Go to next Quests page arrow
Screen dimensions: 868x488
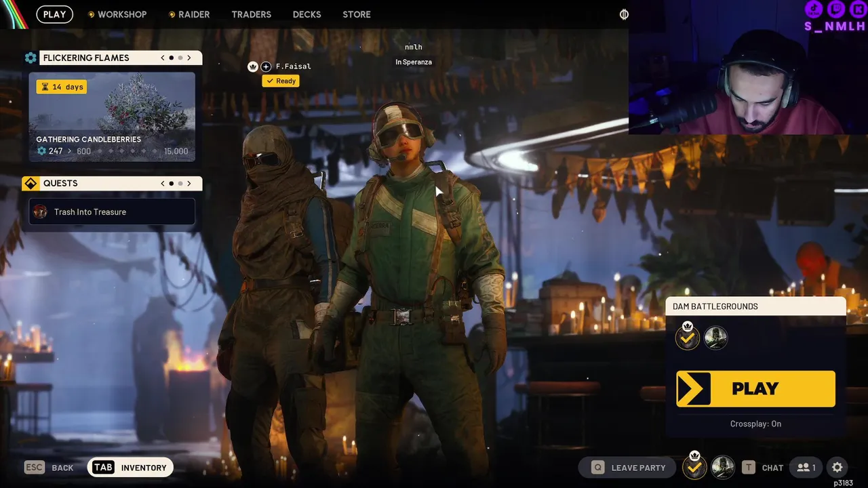coord(189,184)
